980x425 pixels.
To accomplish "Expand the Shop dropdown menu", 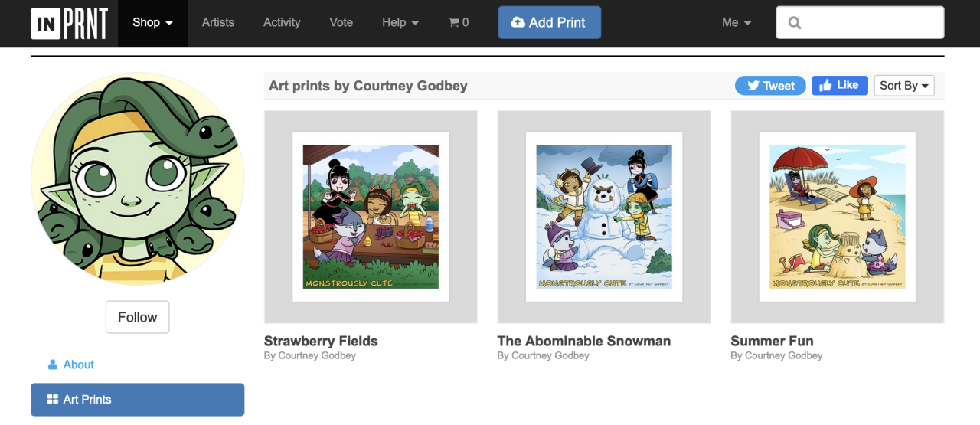I will 152,23.
